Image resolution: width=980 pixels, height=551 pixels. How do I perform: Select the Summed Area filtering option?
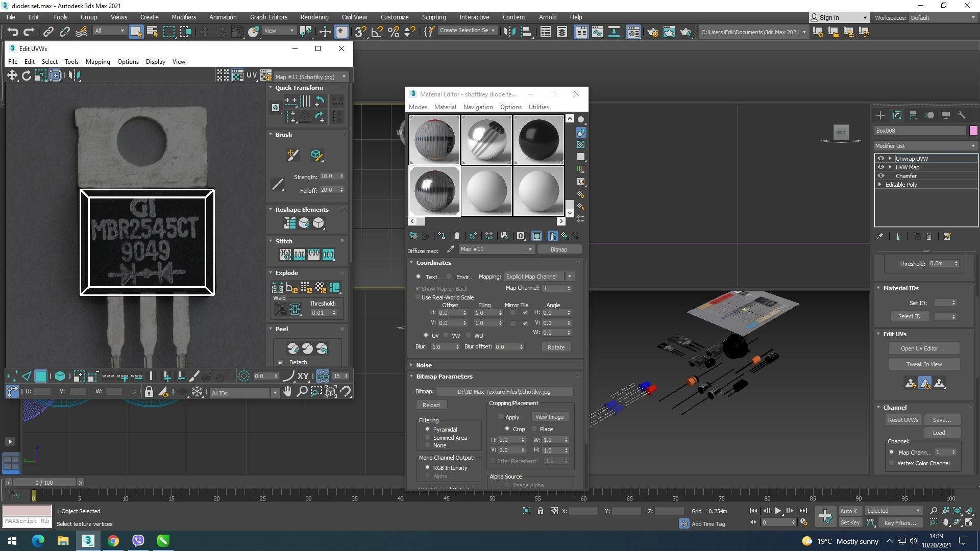pyautogui.click(x=428, y=438)
